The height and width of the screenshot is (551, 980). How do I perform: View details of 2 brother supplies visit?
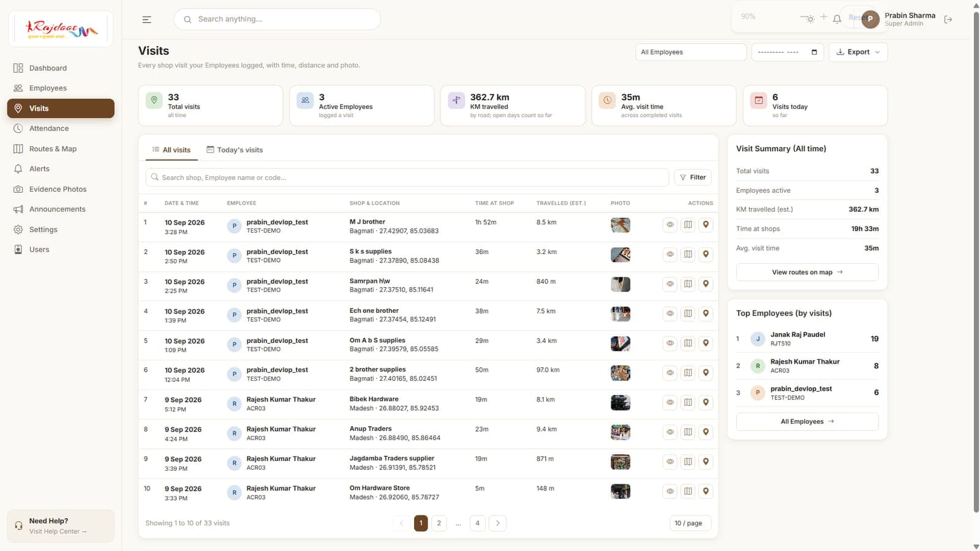[x=670, y=373]
